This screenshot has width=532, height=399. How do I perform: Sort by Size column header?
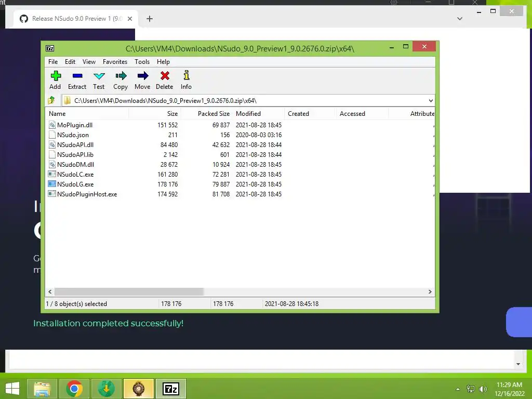[x=154, y=114]
